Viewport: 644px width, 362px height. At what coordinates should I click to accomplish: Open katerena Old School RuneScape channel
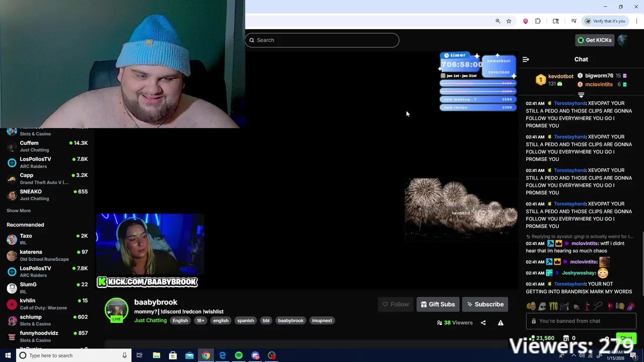click(x=48, y=255)
